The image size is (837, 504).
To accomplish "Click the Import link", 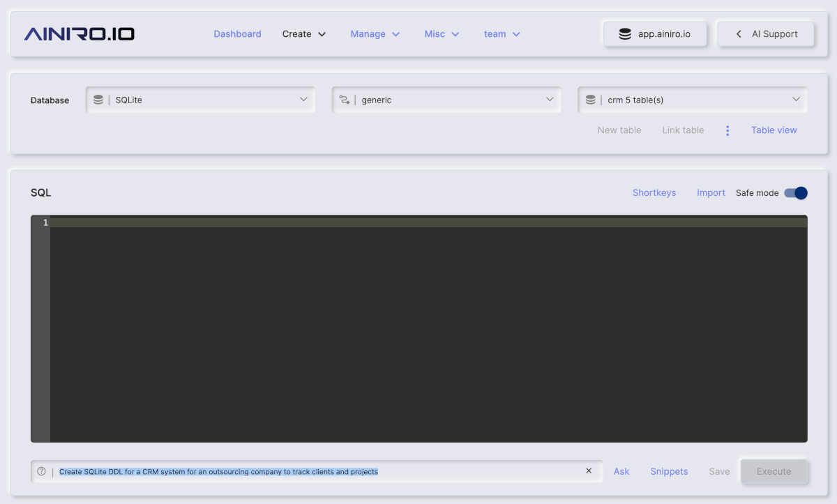I will [711, 192].
